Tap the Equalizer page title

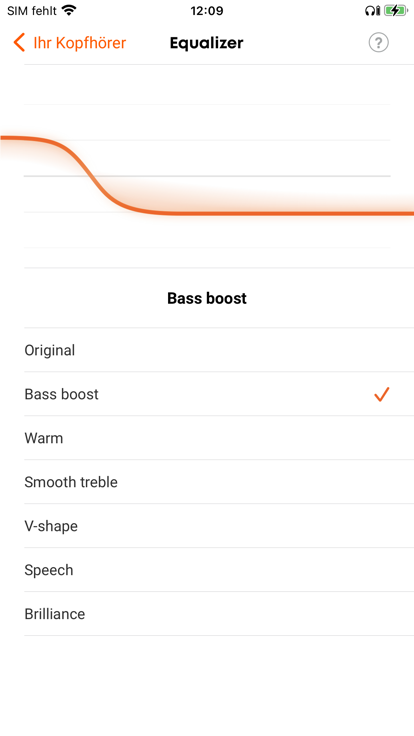(207, 43)
